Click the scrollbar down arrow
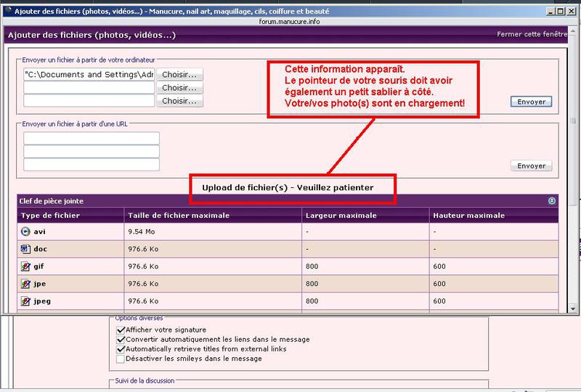The width and height of the screenshot is (581, 392). tap(573, 309)
